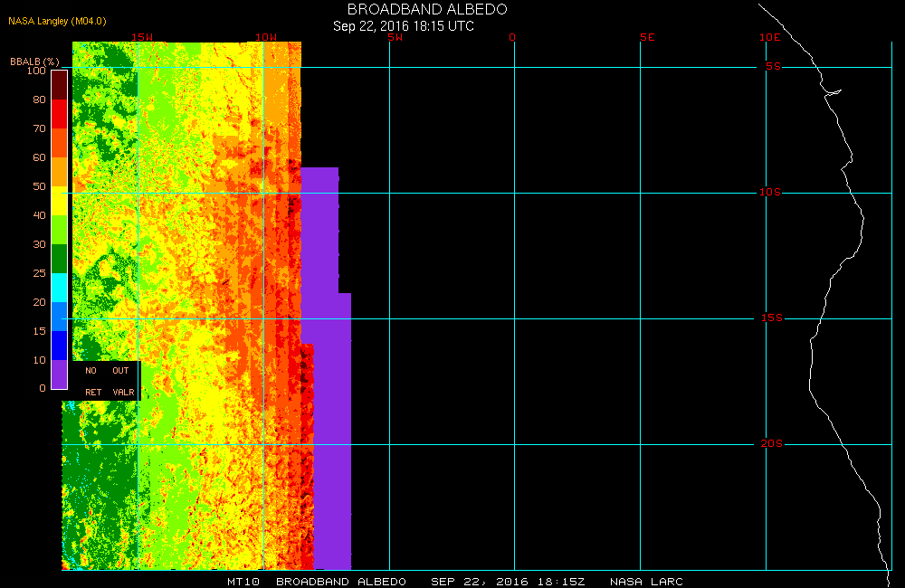Choose the dark green 25-30 colorbar segment

(59, 258)
